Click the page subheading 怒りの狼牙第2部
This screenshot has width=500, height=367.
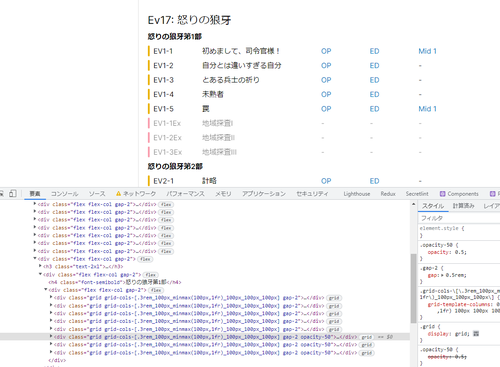175,166
